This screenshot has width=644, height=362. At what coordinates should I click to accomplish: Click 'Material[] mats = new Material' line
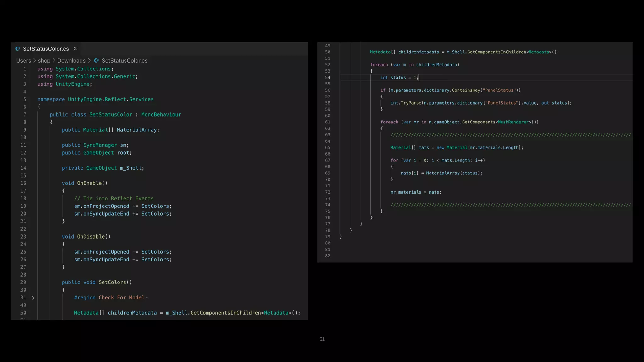[457, 148]
